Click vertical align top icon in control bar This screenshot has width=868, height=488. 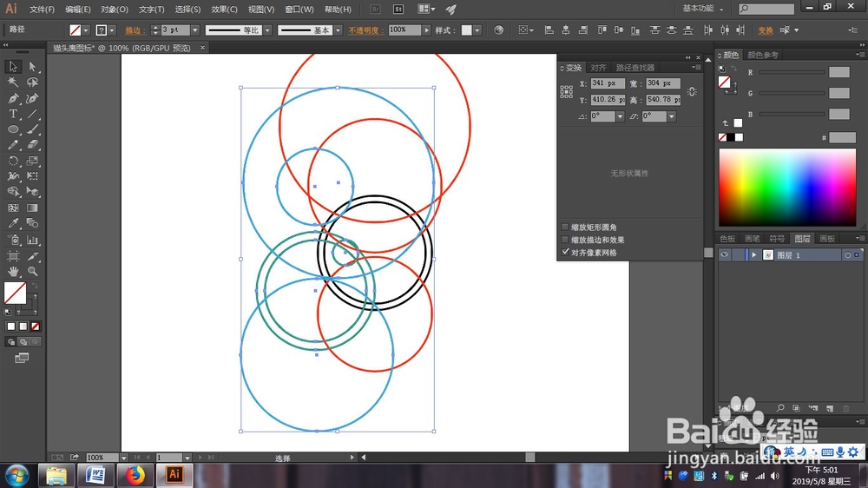tap(602, 30)
